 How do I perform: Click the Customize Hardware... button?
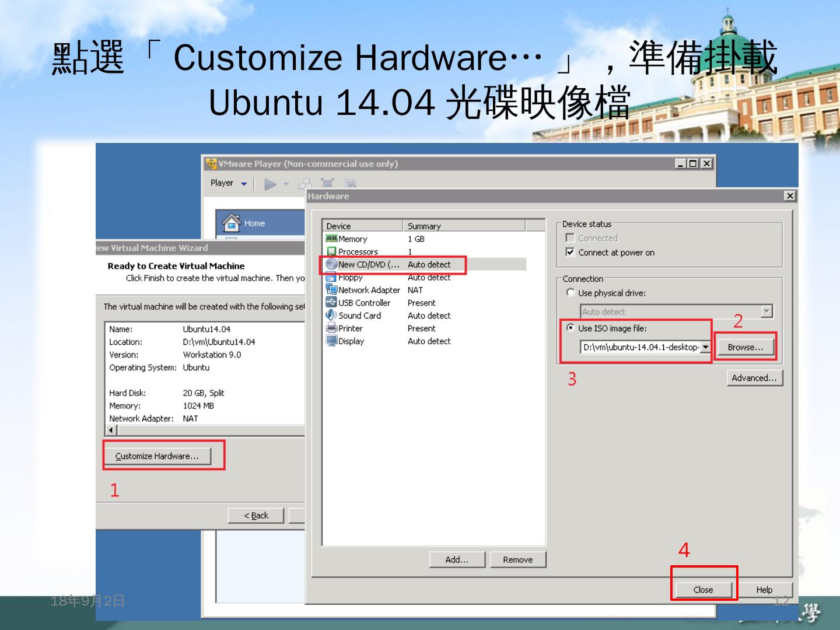(157, 456)
